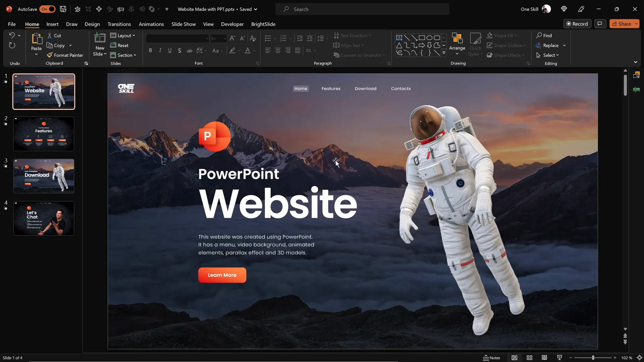Toggle text Shadow formatting
The image size is (644, 362).
[x=179, y=50]
